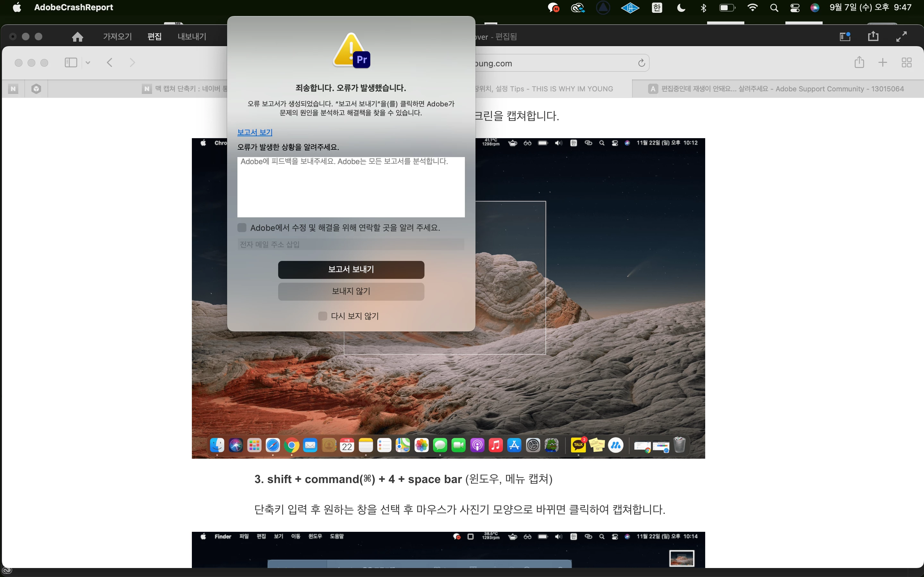Screen dimensions: 924x577
Task: Open the '보고서 보기' link
Action: [x=255, y=132]
